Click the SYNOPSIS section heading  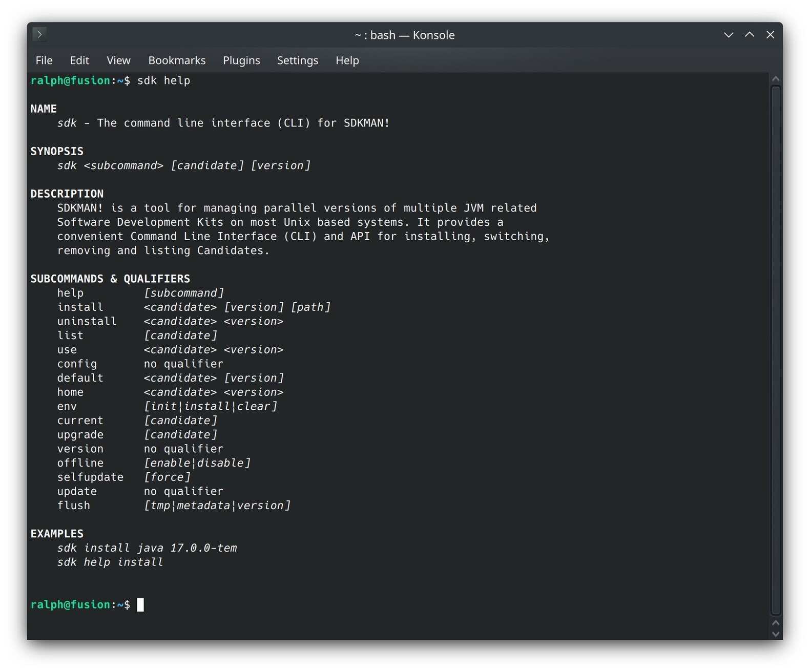tap(57, 151)
